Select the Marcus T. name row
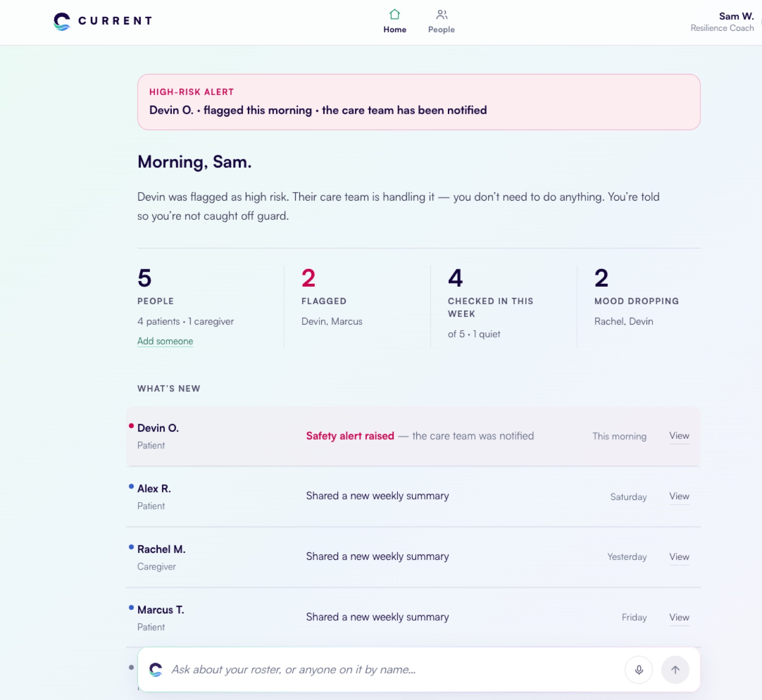This screenshot has height=700, width=762. coord(160,610)
